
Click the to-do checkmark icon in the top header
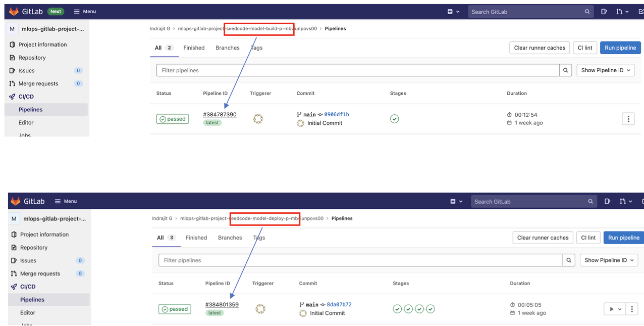coord(641,12)
